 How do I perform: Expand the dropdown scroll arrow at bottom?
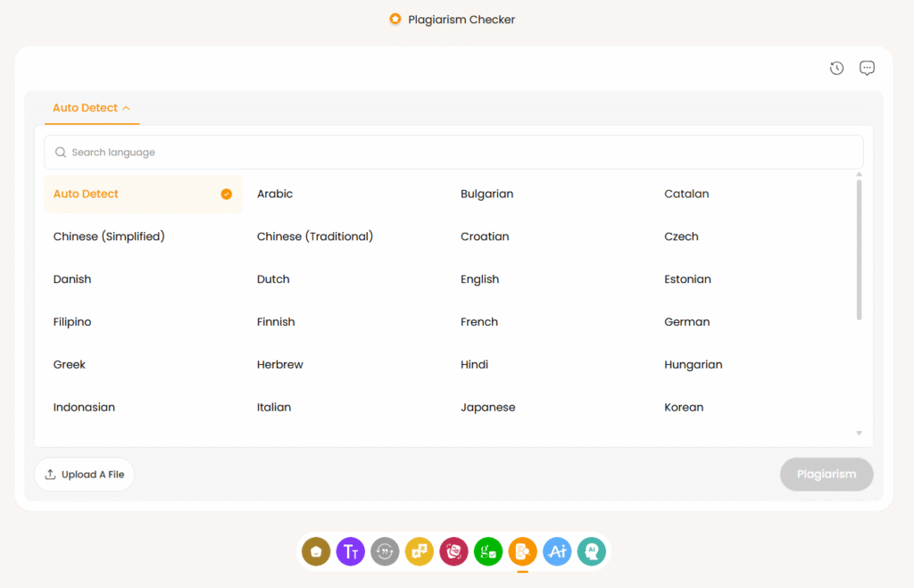(x=858, y=433)
